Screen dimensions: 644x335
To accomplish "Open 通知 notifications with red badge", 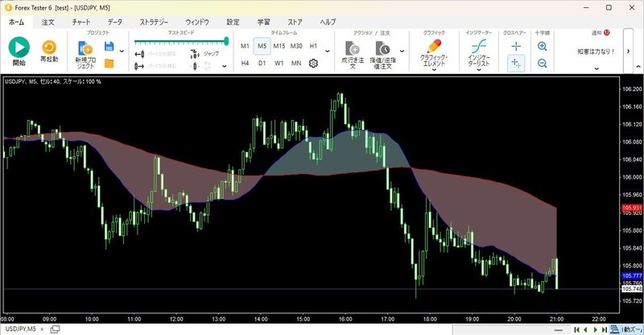I will (x=601, y=33).
